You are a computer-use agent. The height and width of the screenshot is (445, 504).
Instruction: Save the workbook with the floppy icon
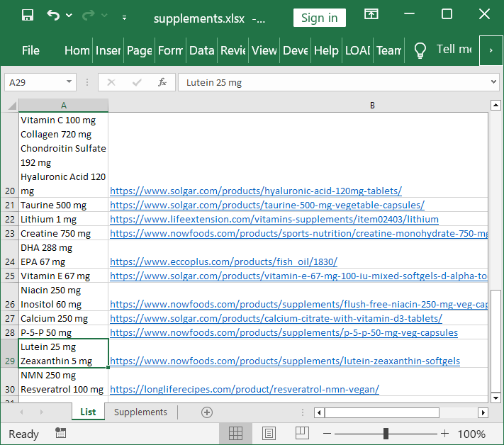(28, 15)
